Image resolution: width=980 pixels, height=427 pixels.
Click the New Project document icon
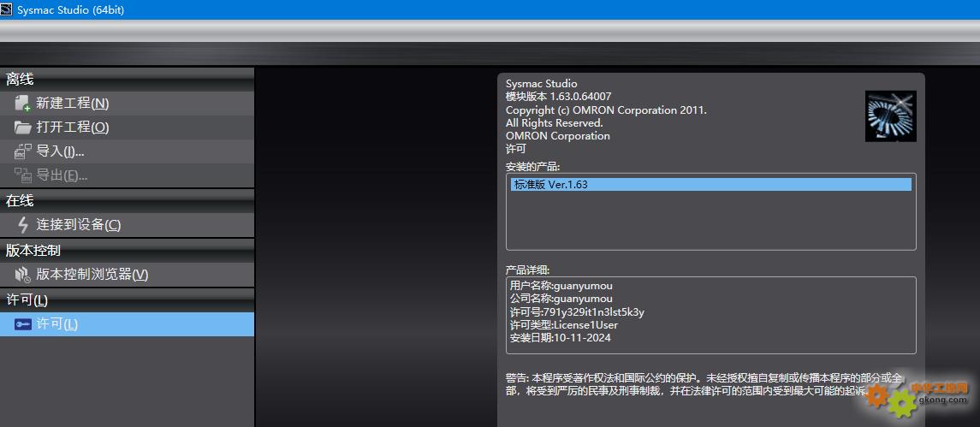click(x=22, y=104)
